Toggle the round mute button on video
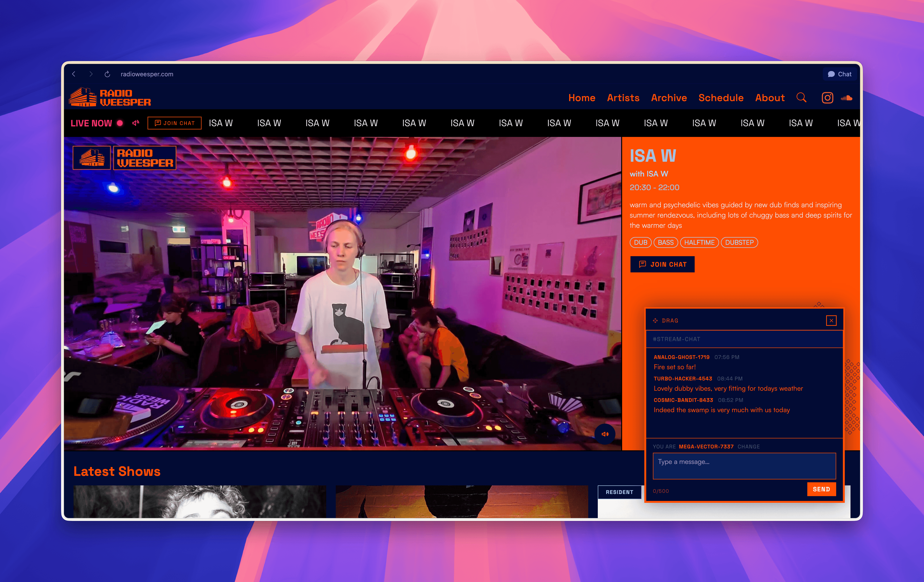The width and height of the screenshot is (924, 582). point(605,434)
